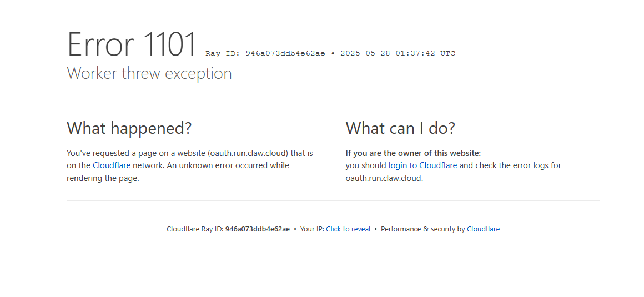Click 'oauth.run.claw.cloud.' under What can I do
The height and width of the screenshot is (297, 644).
point(384,178)
